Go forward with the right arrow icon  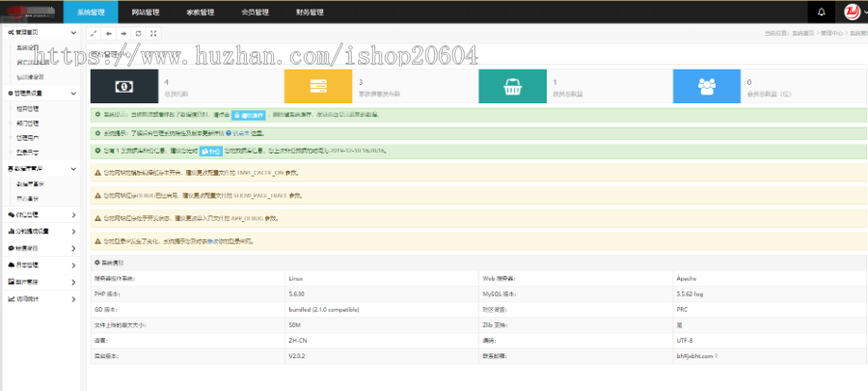click(x=123, y=34)
